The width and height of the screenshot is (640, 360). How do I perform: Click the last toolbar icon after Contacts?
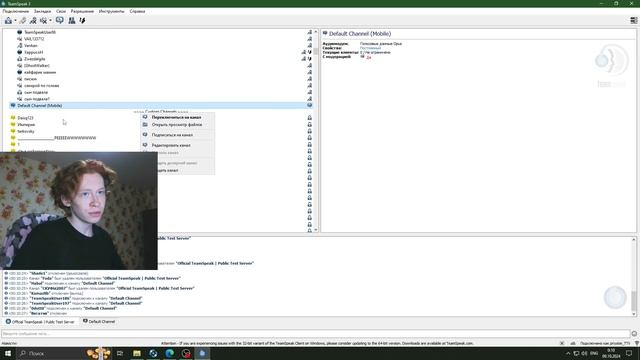[x=82, y=20]
